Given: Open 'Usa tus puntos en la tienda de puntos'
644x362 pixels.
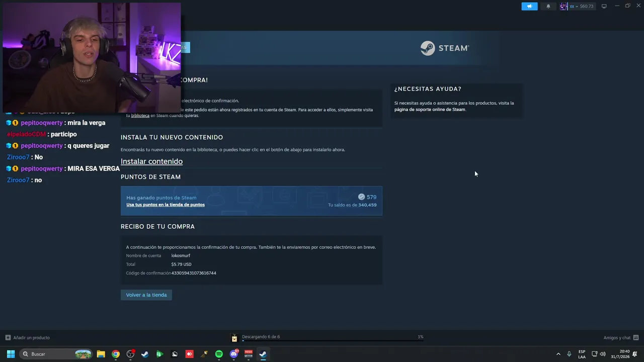Looking at the screenshot, I should [166, 205].
